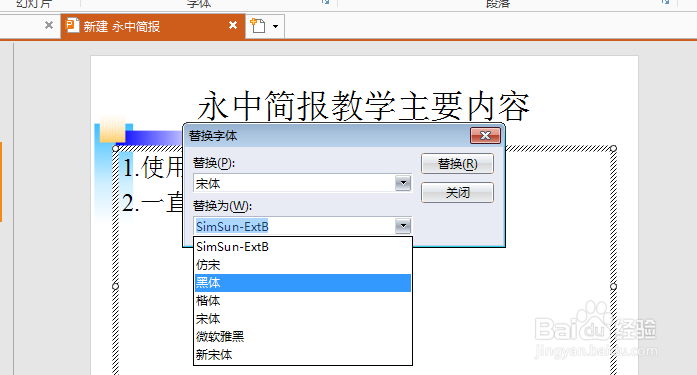Click the top-right handle of the text box
The width and height of the screenshot is (697, 375).
[x=613, y=148]
